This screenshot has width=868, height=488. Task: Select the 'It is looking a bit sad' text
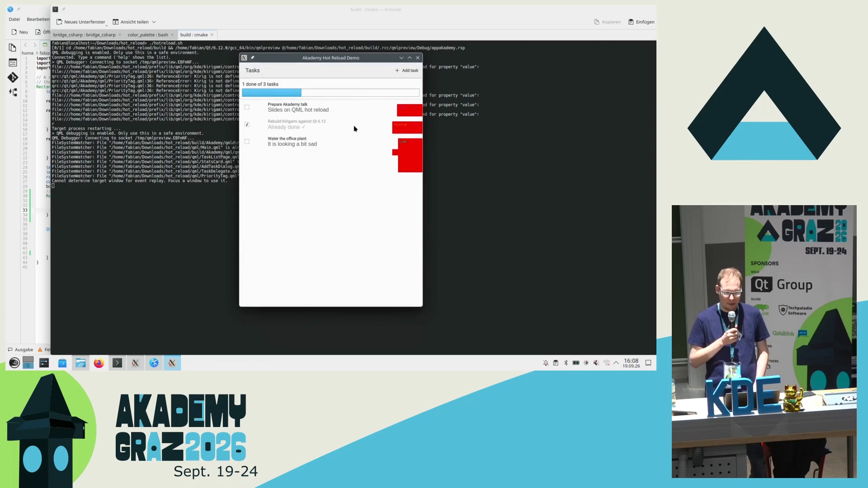pos(292,144)
